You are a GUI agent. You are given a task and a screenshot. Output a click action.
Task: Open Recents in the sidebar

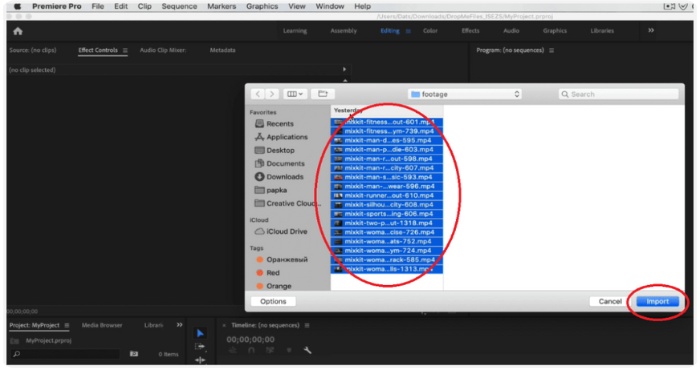click(274, 124)
